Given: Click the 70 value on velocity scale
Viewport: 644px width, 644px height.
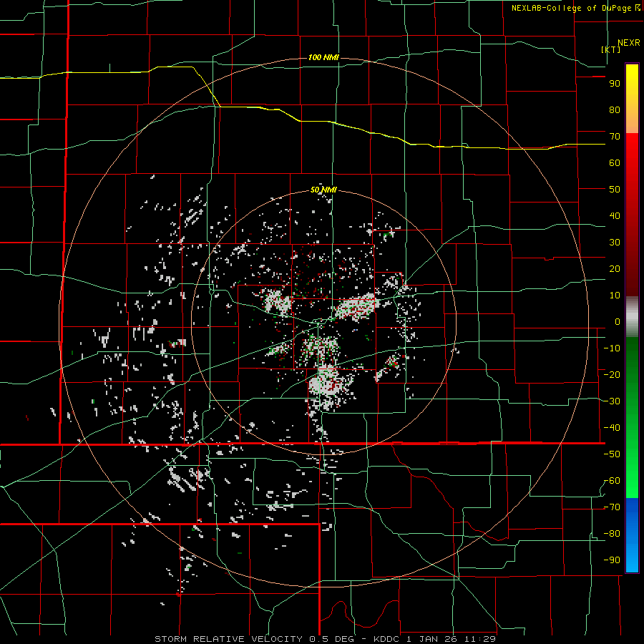Looking at the screenshot, I should click(615, 137).
